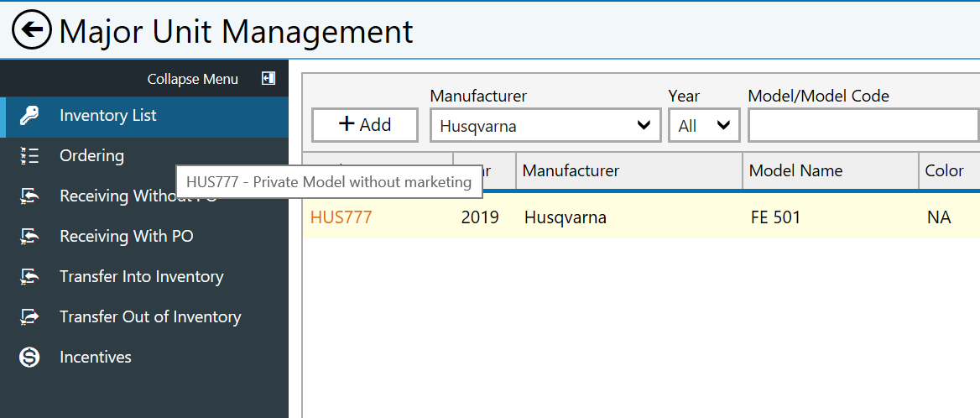The height and width of the screenshot is (418, 980).
Task: Sort by the Model Name column header
Action: pos(831,170)
